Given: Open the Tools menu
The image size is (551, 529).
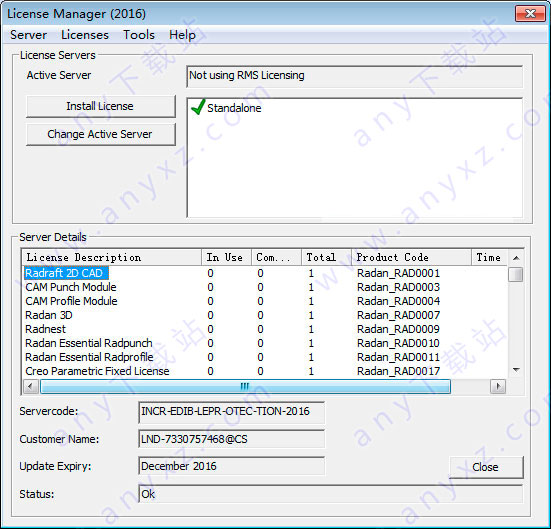Looking at the screenshot, I should click(x=139, y=35).
